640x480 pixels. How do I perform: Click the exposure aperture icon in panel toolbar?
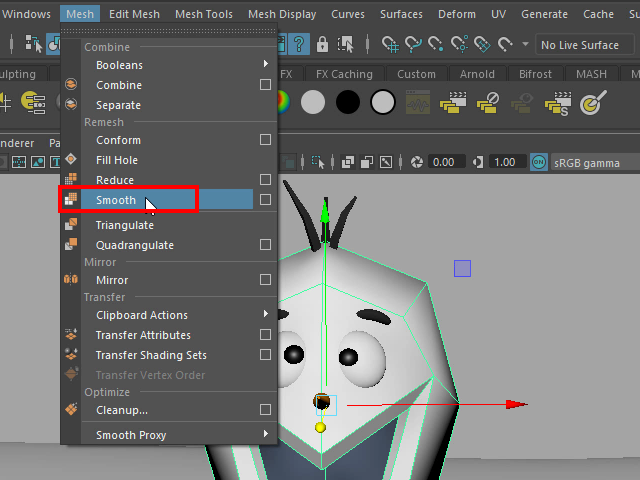[418, 162]
